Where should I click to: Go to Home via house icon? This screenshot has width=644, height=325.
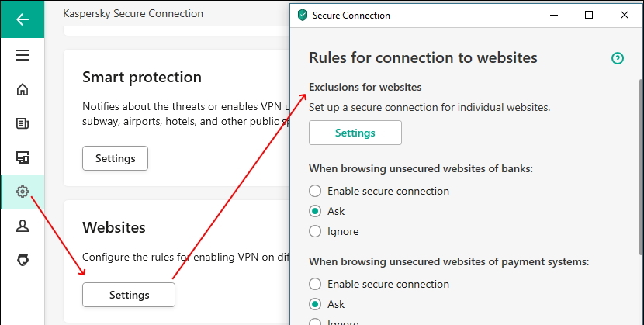coord(23,89)
